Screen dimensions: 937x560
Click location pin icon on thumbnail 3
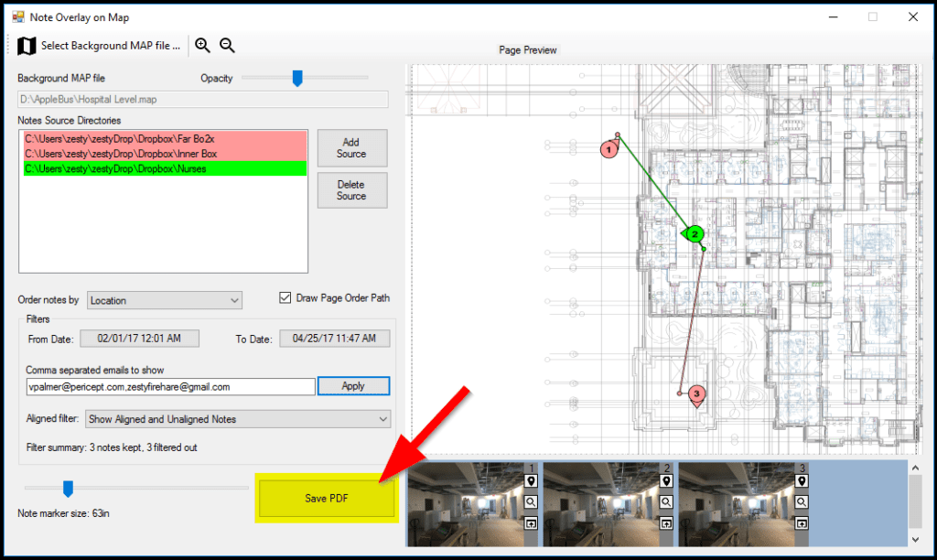tap(802, 481)
